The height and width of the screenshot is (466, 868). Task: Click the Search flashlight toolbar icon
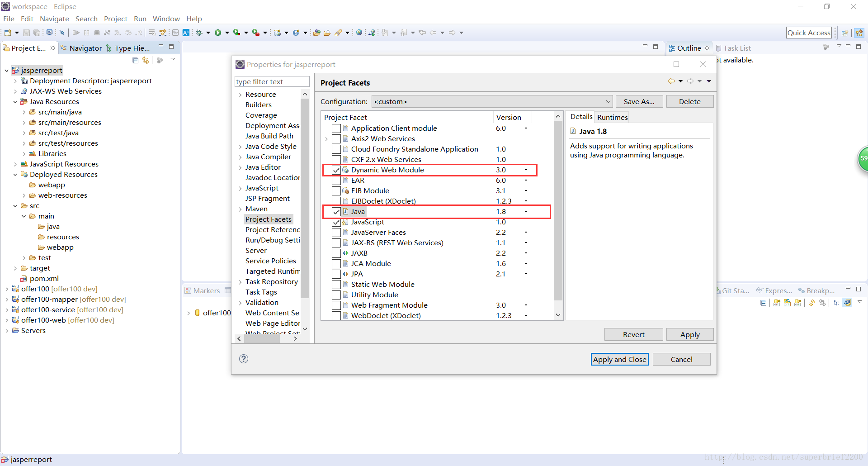point(338,33)
